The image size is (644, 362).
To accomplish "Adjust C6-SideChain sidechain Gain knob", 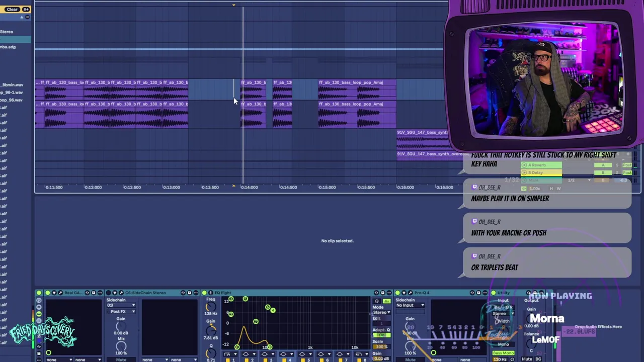I will point(121,326).
